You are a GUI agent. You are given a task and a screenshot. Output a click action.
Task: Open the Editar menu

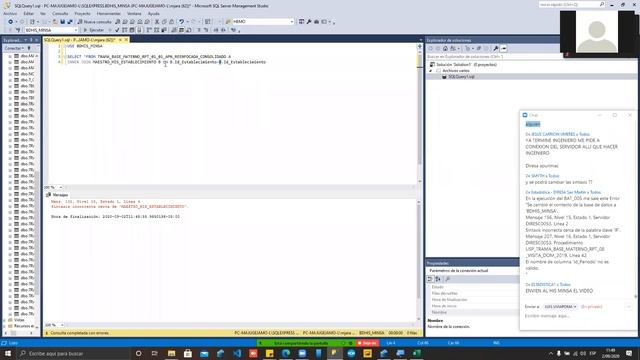(29, 13)
